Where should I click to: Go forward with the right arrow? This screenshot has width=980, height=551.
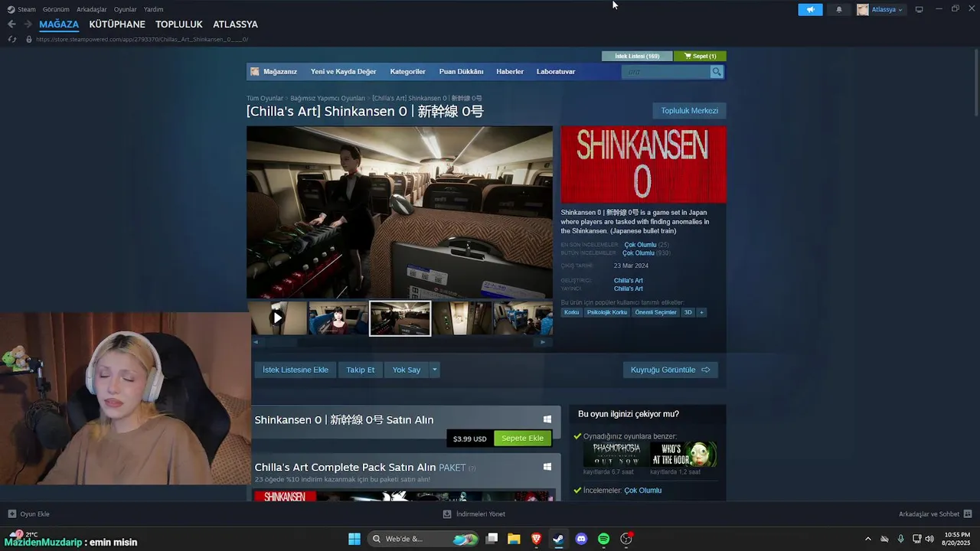(x=28, y=24)
